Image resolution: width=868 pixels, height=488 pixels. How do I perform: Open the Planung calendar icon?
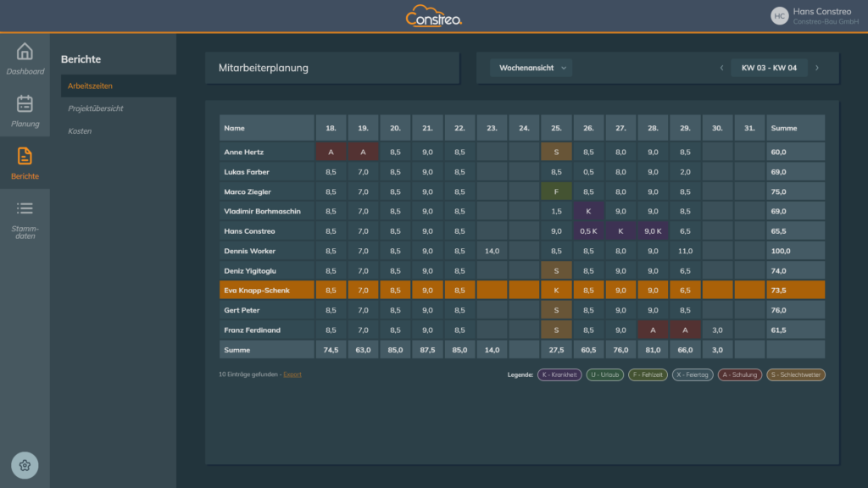pyautogui.click(x=25, y=104)
